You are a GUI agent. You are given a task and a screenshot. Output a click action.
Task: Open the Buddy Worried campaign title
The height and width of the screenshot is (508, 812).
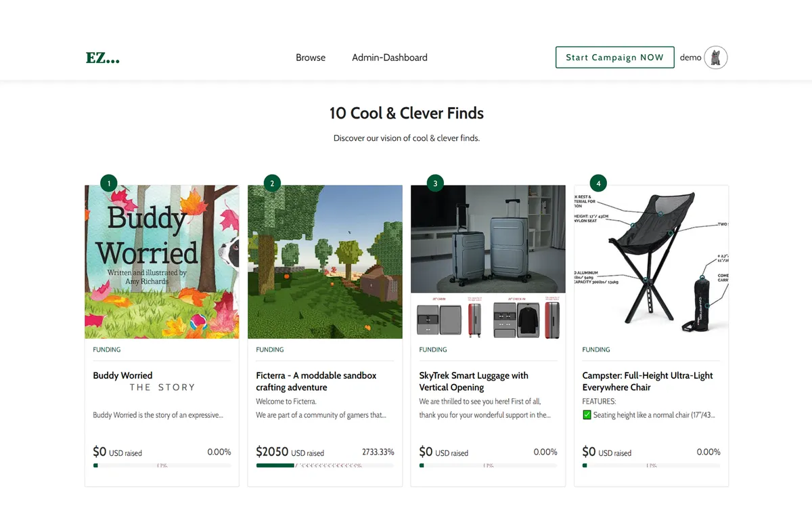tap(122, 375)
